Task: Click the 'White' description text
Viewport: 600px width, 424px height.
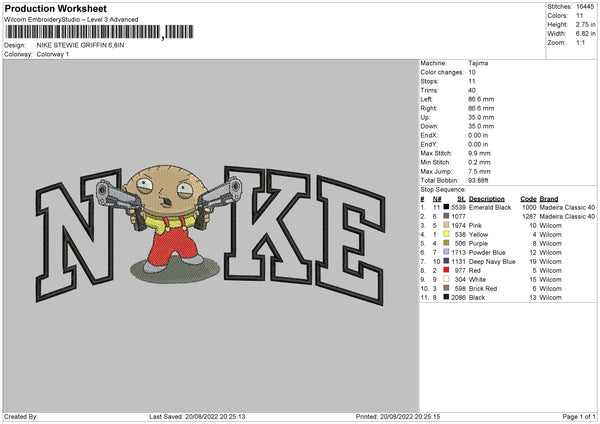Action: pyautogui.click(x=477, y=279)
